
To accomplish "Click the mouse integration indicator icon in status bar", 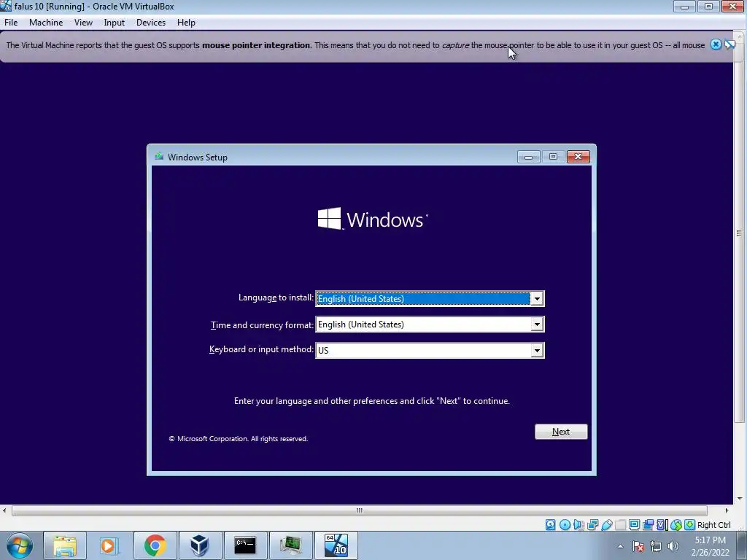I will [x=676, y=525].
